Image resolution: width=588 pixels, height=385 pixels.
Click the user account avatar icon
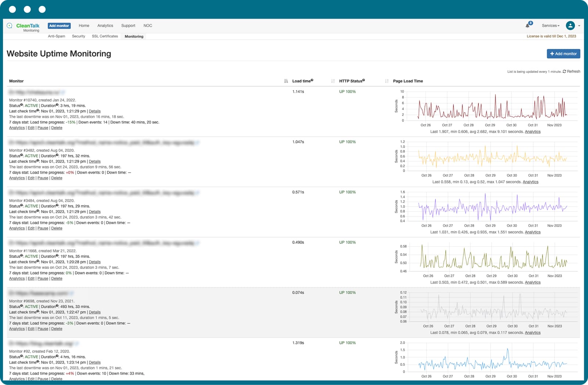[x=570, y=25]
